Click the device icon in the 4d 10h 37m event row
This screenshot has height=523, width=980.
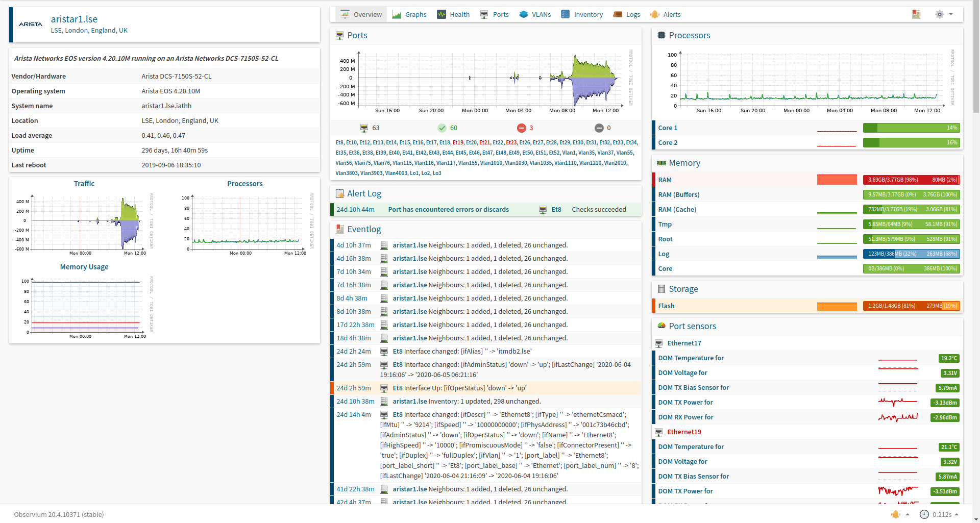point(384,245)
